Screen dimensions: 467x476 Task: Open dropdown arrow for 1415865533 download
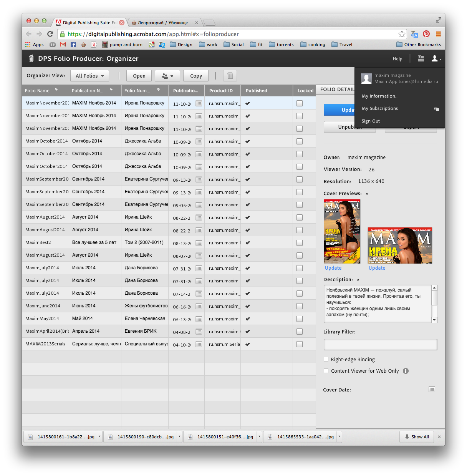[339, 436]
